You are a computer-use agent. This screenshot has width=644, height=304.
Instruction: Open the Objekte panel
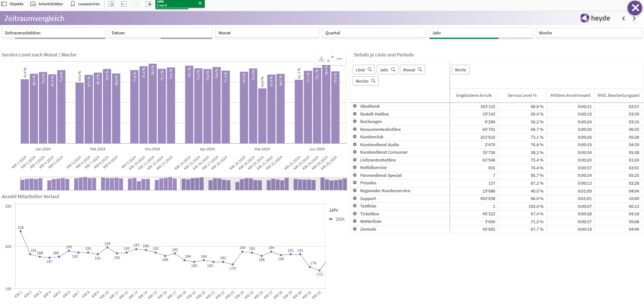(x=12, y=4)
